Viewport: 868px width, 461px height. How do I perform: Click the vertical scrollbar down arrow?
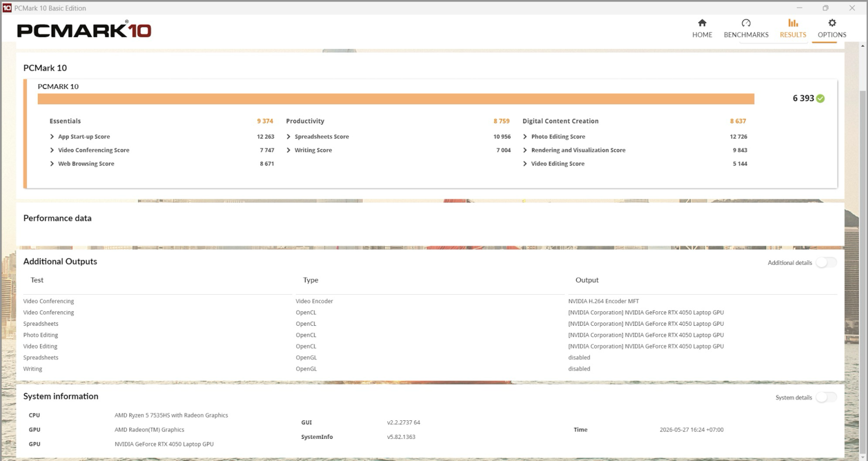click(x=863, y=457)
